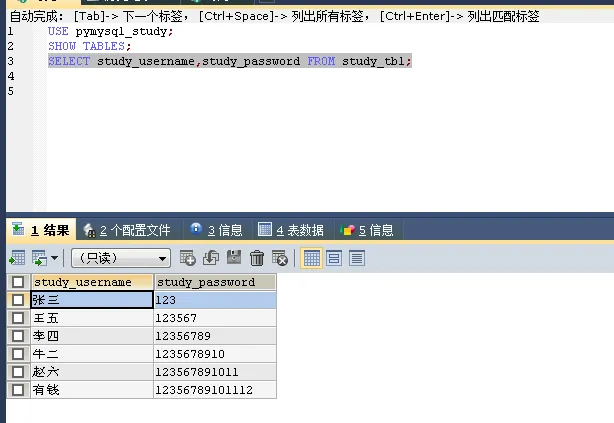Check the row checkbox for 有钱
The height and width of the screenshot is (423, 614).
[x=18, y=390]
